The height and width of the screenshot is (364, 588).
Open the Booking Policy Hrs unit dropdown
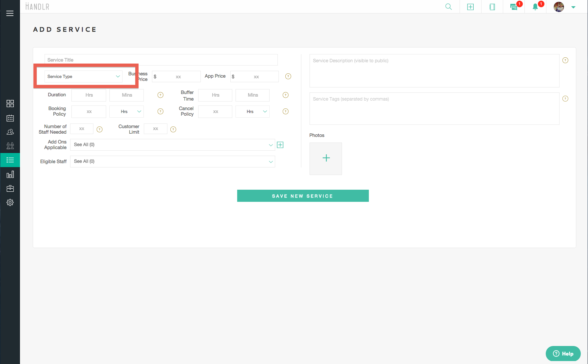click(127, 112)
